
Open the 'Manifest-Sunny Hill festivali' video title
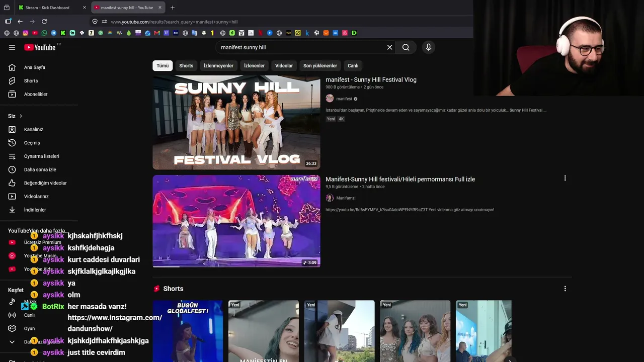tap(400, 179)
